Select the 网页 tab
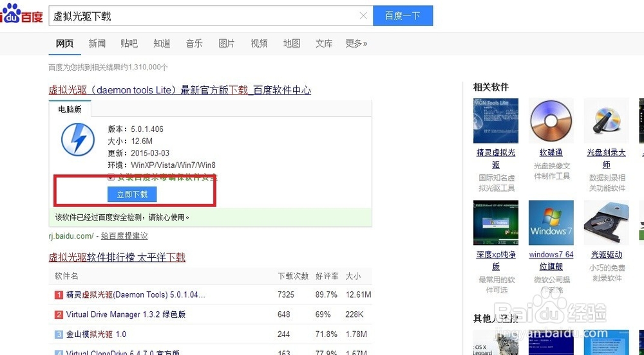Image resolution: width=644 pixels, height=355 pixels. tap(64, 44)
